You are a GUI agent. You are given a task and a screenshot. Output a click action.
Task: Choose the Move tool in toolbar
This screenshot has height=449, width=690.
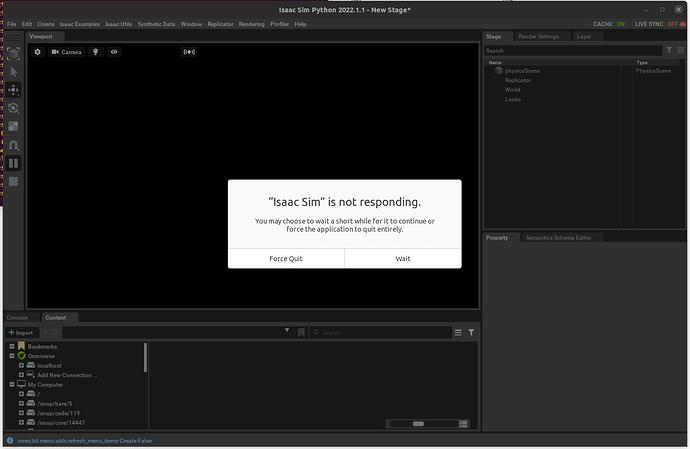click(13, 90)
